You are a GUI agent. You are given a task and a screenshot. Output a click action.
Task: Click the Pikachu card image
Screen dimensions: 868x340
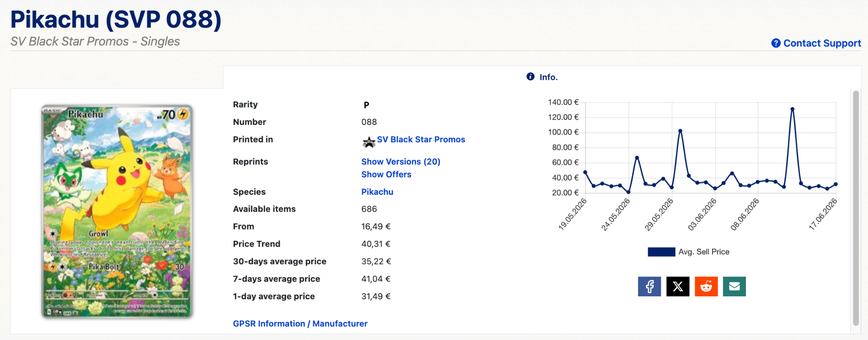[x=117, y=211]
